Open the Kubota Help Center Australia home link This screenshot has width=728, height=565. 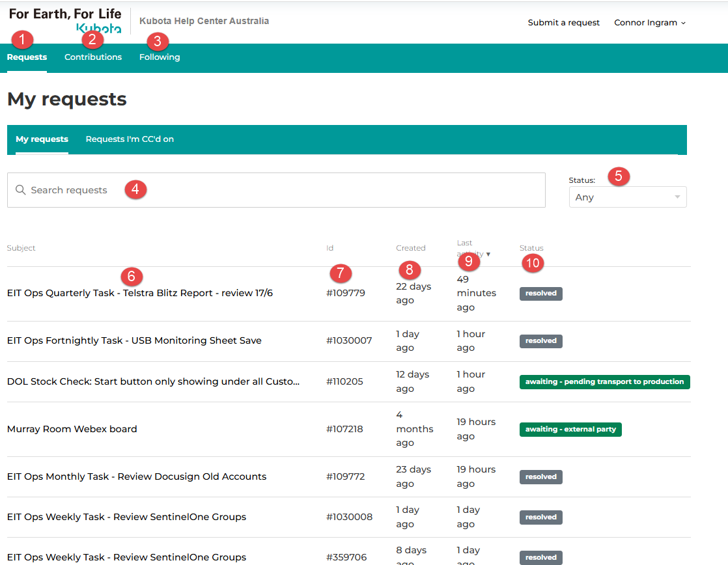click(x=204, y=20)
